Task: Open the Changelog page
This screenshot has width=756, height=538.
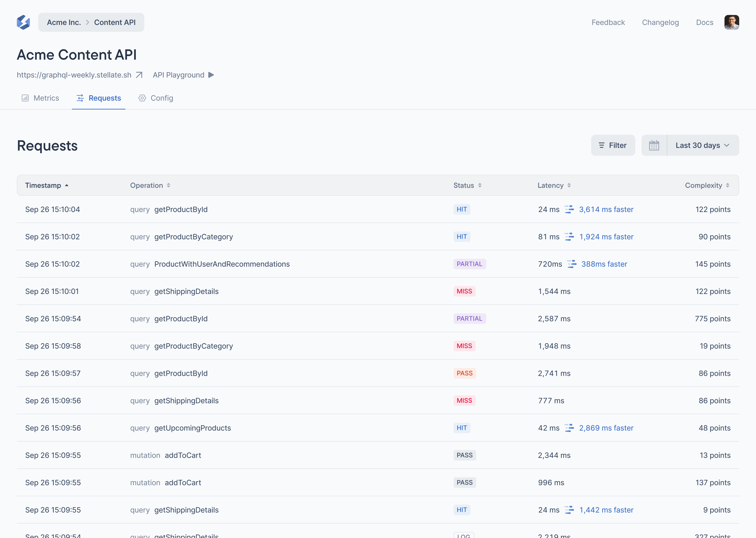Action: coord(660,23)
